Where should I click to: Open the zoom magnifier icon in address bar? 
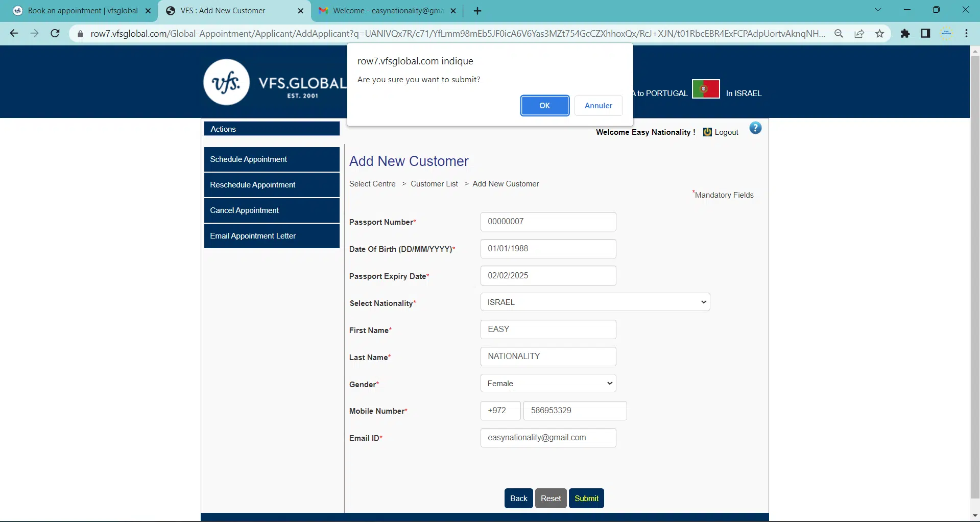click(839, 34)
